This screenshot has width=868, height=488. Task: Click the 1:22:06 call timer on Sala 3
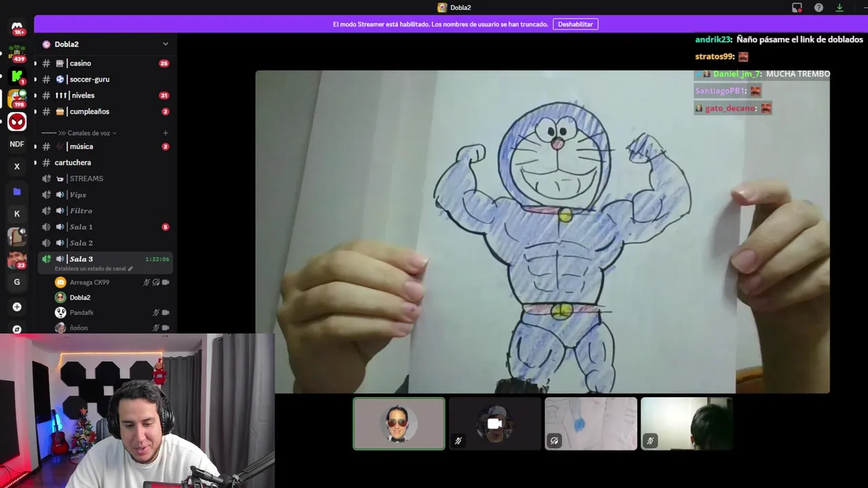pyautogui.click(x=157, y=260)
